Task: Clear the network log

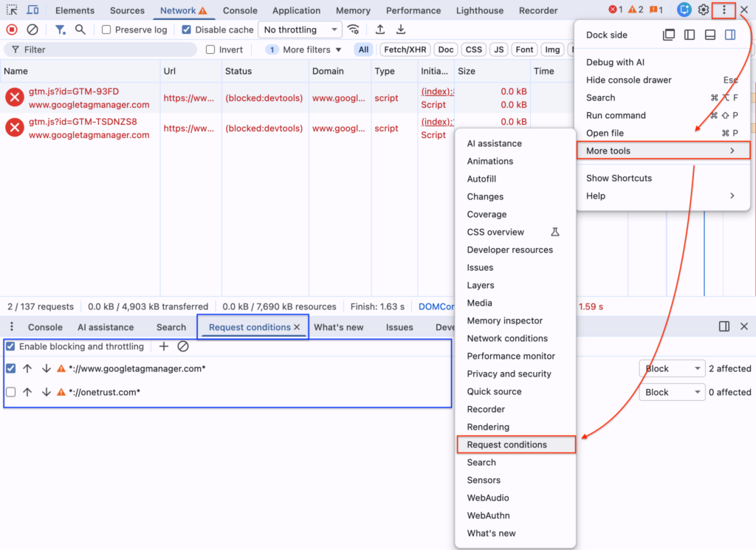Action: pyautogui.click(x=32, y=30)
